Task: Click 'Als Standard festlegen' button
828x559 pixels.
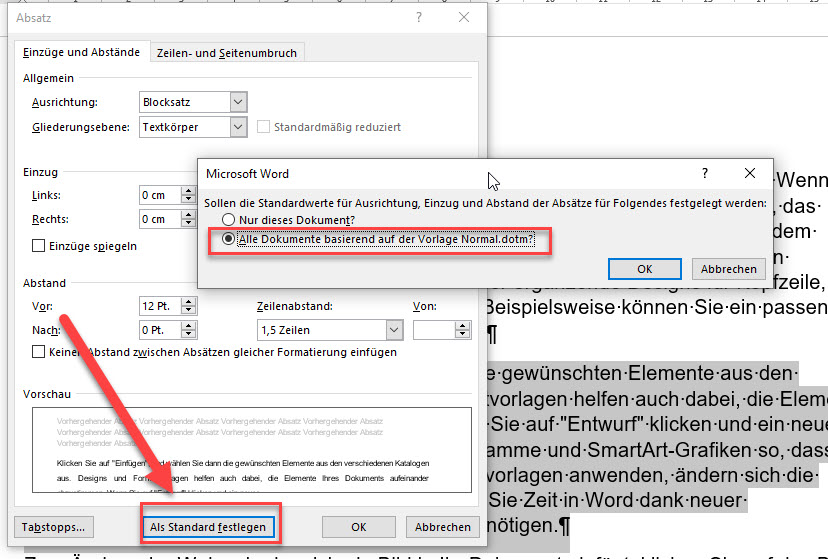Action: click(208, 527)
